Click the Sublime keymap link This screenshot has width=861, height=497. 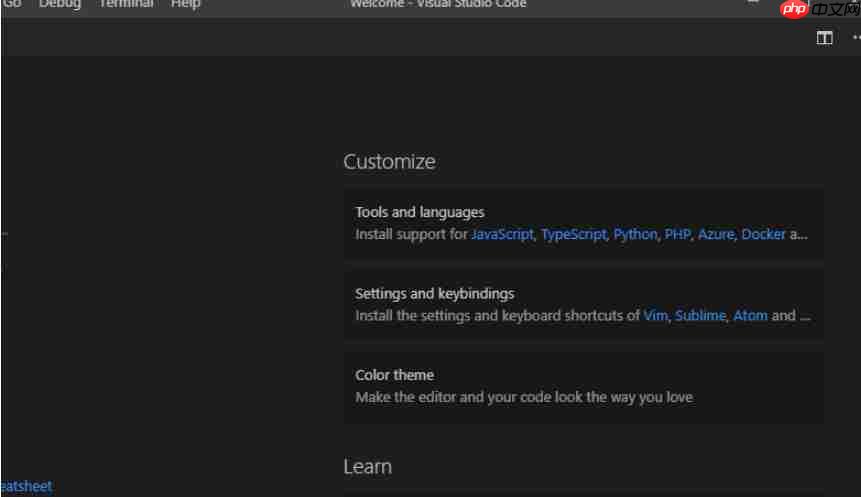pyautogui.click(x=700, y=315)
